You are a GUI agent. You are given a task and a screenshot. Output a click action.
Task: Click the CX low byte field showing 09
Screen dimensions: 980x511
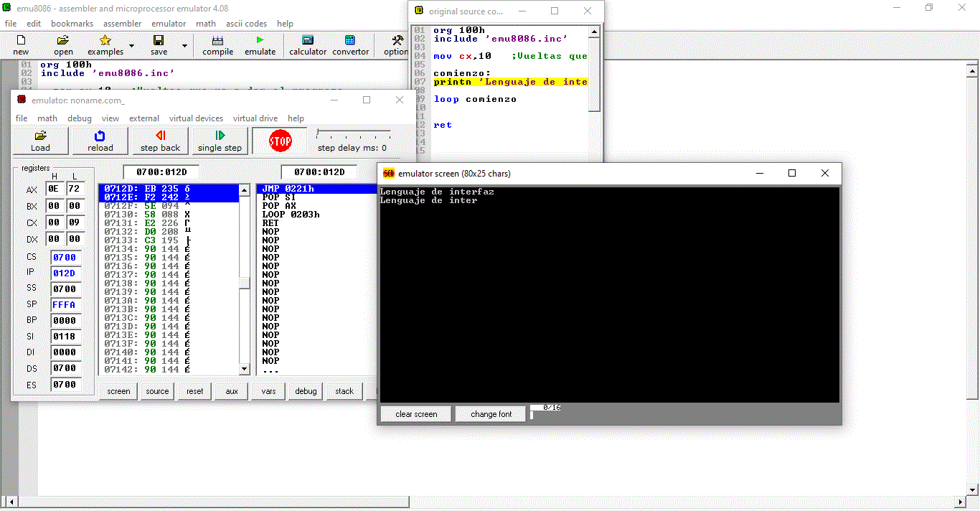(75, 222)
